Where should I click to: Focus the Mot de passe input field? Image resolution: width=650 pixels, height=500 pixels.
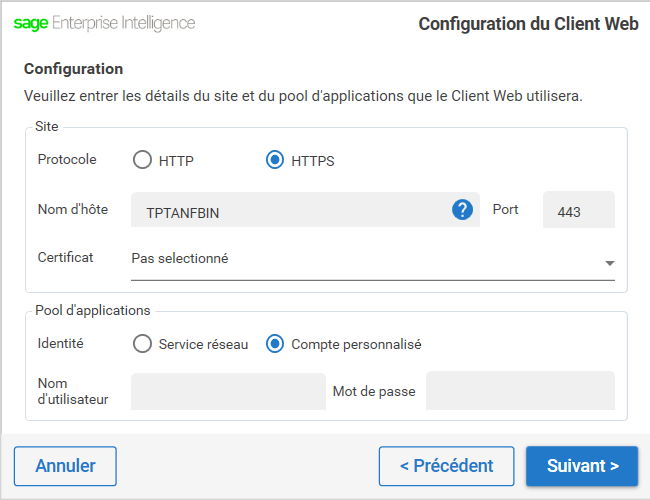click(x=520, y=391)
